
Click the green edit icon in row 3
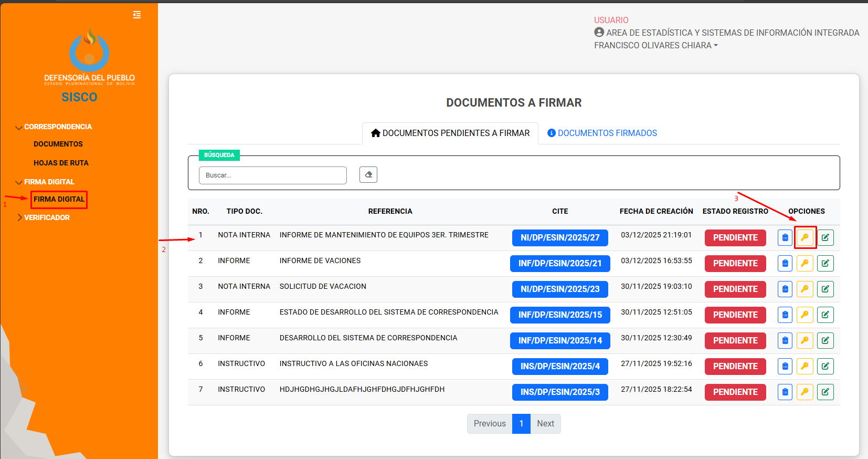point(825,289)
